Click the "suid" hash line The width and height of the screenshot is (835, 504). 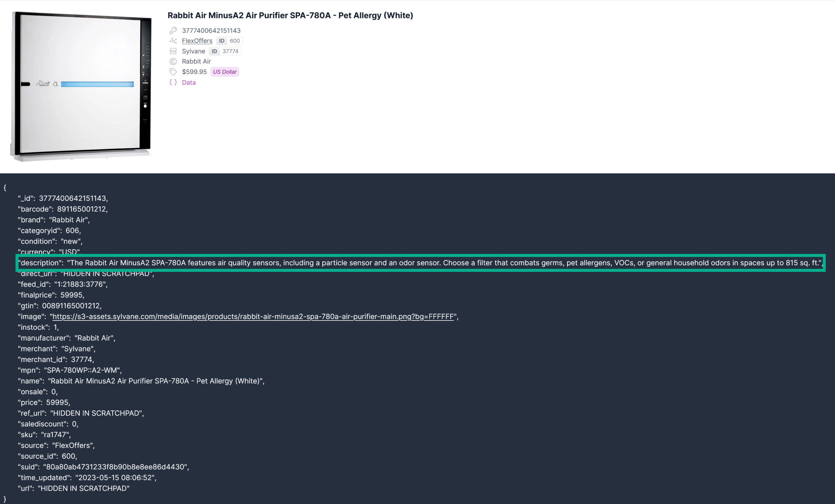tap(103, 467)
